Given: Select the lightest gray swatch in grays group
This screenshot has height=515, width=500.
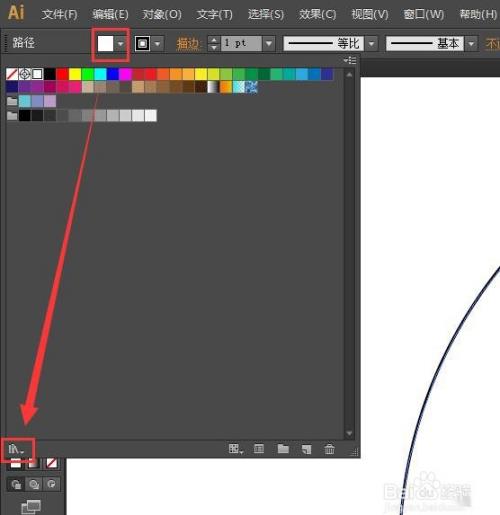Looking at the screenshot, I should coord(151,116).
